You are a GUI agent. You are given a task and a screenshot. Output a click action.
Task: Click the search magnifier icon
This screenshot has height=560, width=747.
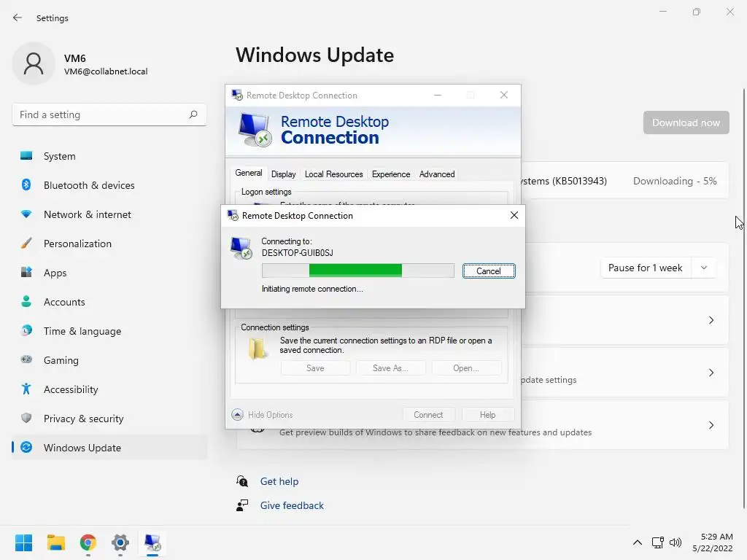tap(193, 114)
